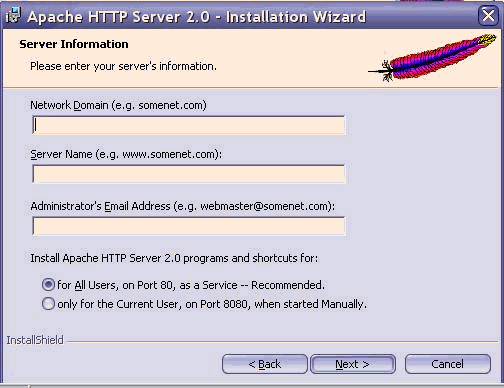Click 'Install Apache HTTP Server 2.0 programs' text
504x388 pixels.
click(x=174, y=258)
